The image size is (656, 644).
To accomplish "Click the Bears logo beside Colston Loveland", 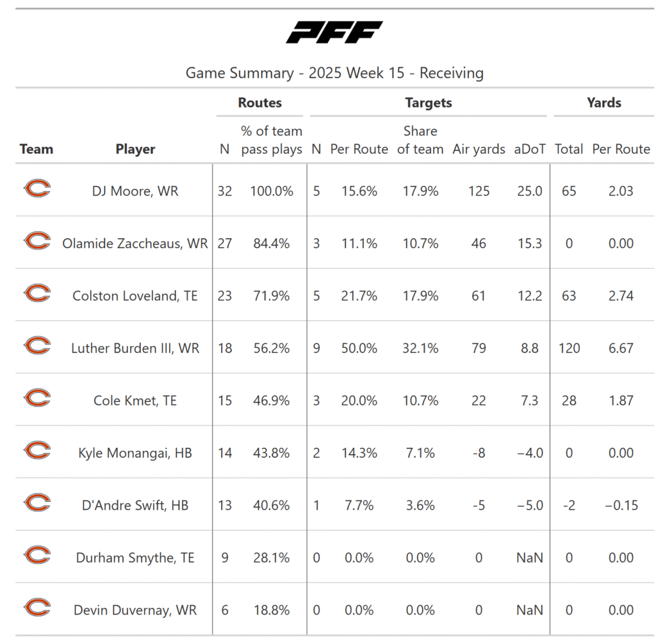I will (x=37, y=293).
